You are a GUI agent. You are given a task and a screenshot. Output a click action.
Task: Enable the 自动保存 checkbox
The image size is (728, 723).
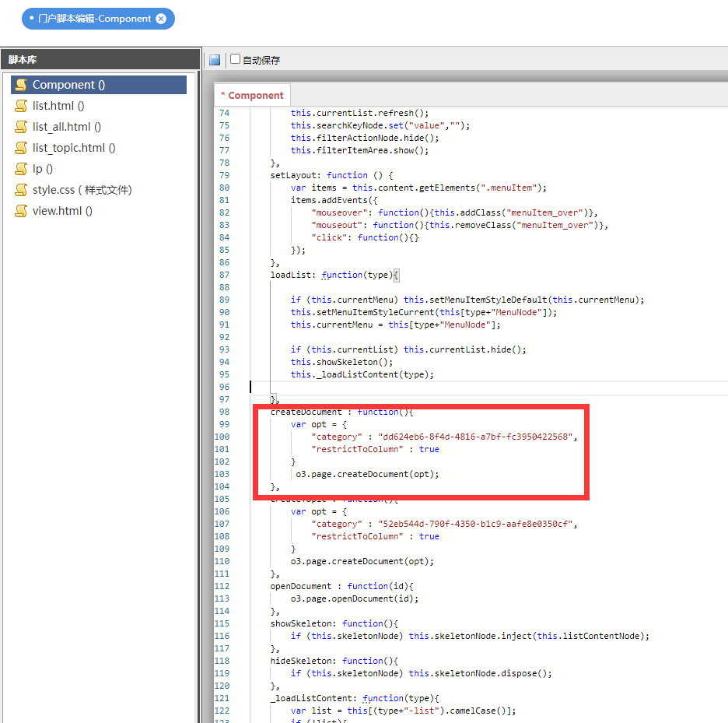236,59
